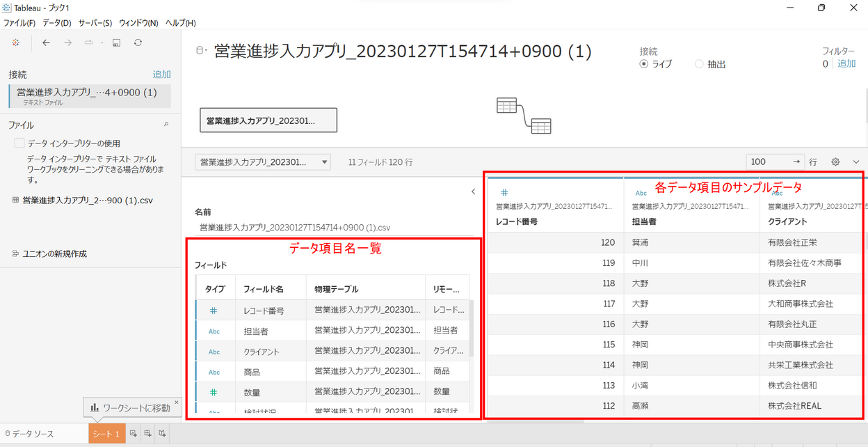Collapse the metadata pane with left chevron
Screen dimensions: 868x447
(473, 191)
